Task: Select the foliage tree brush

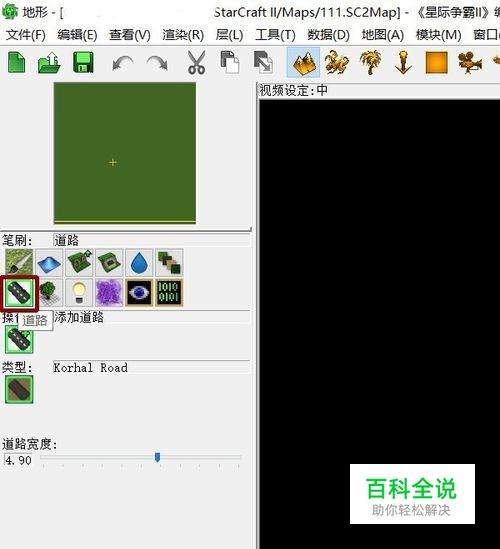Action: (49, 293)
